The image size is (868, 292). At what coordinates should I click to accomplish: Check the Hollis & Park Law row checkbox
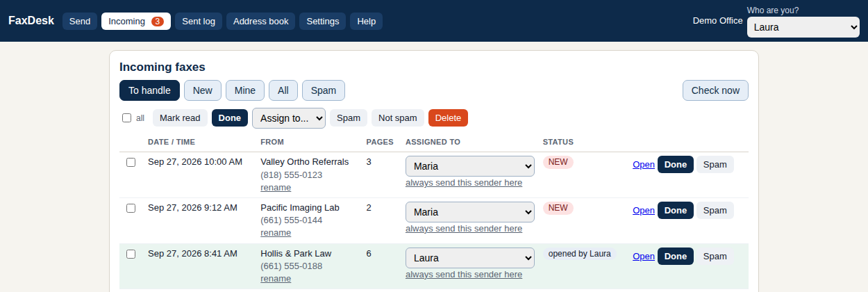pyautogui.click(x=131, y=254)
